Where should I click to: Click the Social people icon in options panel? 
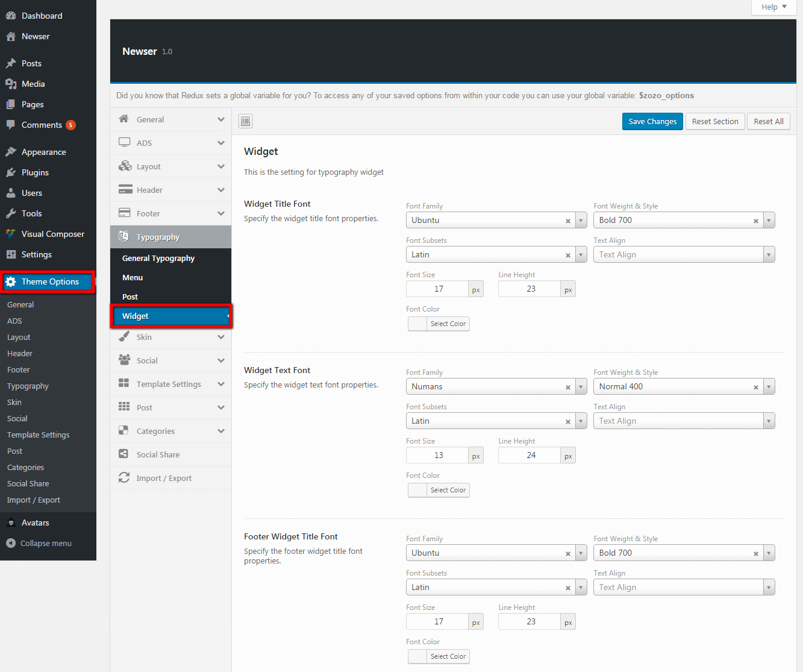[125, 360]
